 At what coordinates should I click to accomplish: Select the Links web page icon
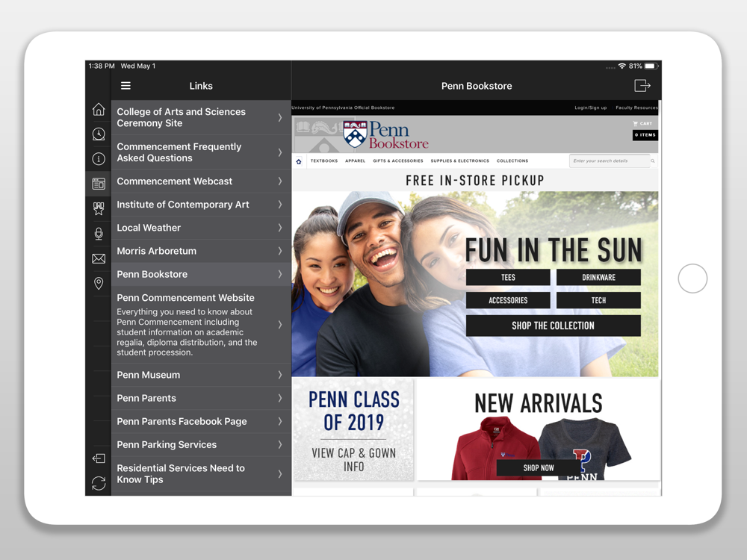coord(99,184)
